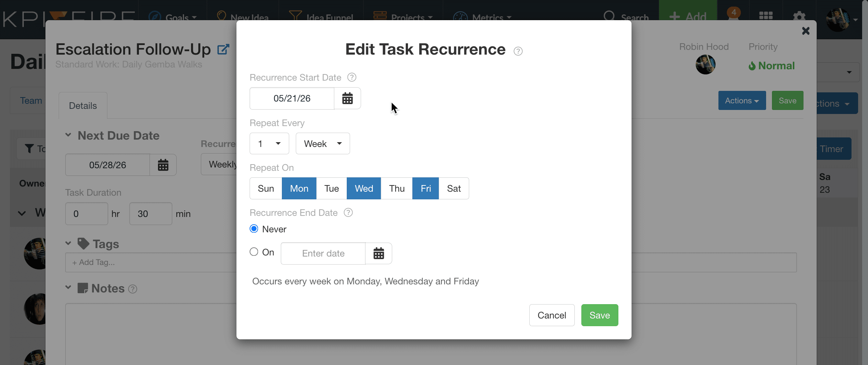Click the Recurrence End Date help icon
This screenshot has width=868, height=365.
(348, 213)
